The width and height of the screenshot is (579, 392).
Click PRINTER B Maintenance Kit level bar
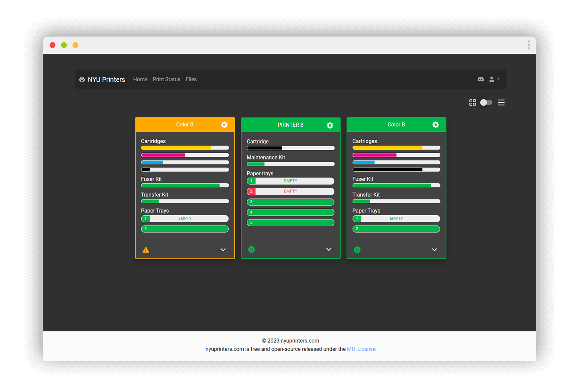(291, 164)
